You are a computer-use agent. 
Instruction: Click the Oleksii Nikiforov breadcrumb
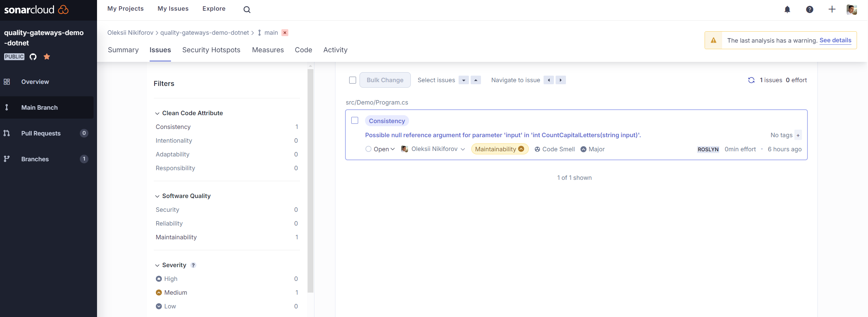click(x=130, y=33)
